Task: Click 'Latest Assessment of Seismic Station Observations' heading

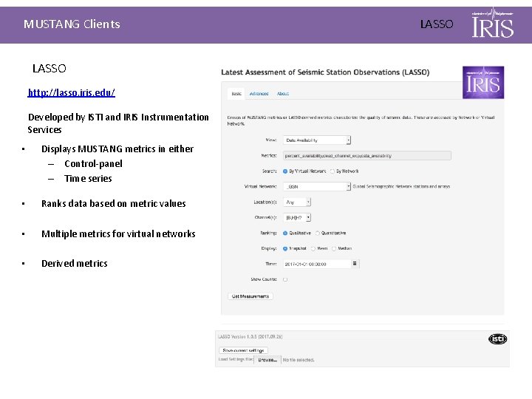Action: click(x=325, y=72)
